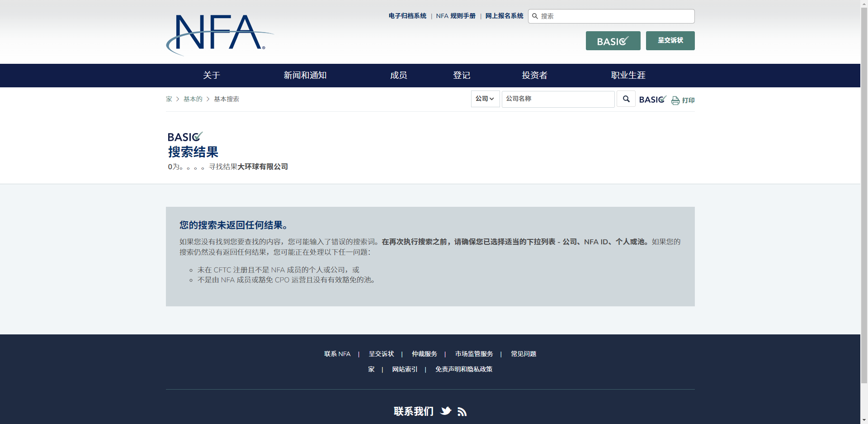868x424 pixels.
Task: Open footer 联系 NFA link
Action: click(337, 354)
